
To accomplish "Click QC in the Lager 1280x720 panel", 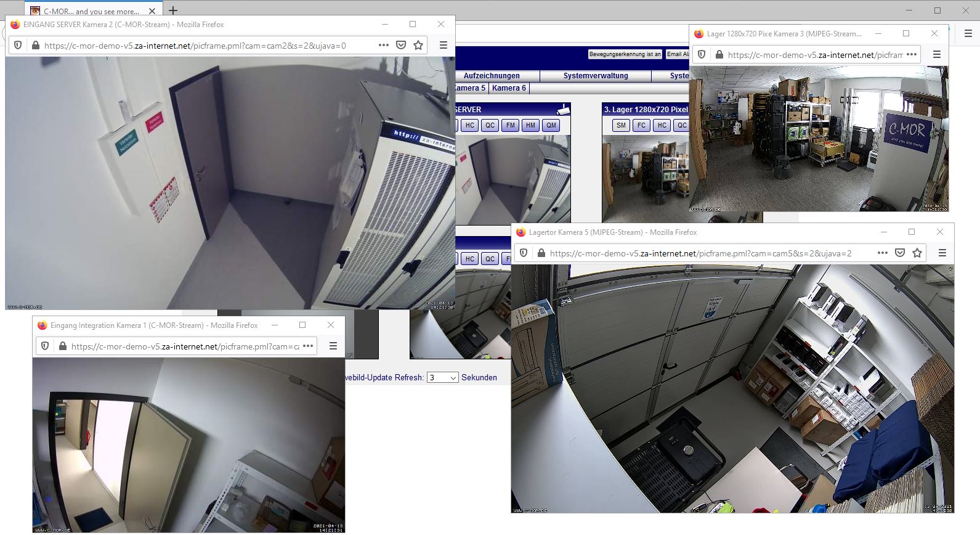I will 681,125.
